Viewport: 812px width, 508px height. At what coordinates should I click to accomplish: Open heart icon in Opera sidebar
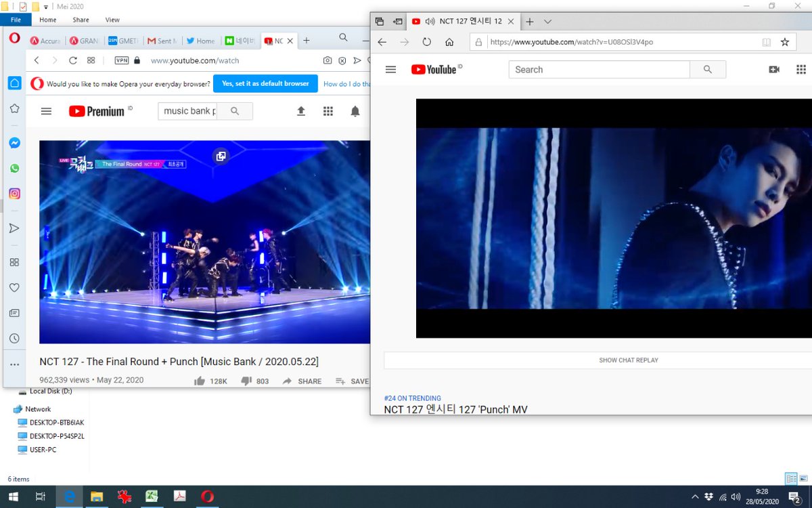14,288
